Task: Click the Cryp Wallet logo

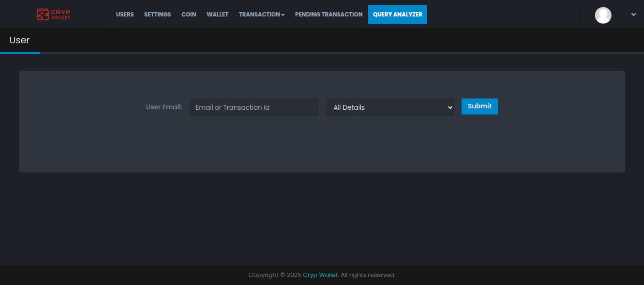Action: (54, 15)
